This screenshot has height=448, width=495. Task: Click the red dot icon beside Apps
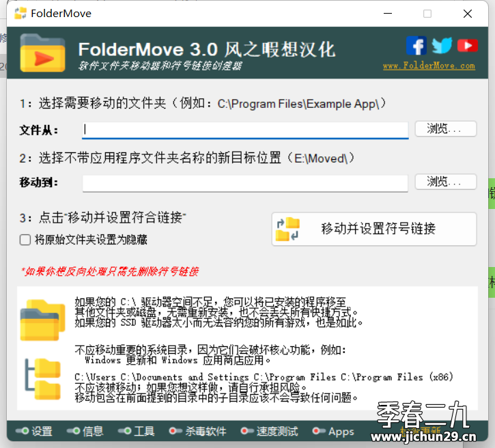coord(319,431)
